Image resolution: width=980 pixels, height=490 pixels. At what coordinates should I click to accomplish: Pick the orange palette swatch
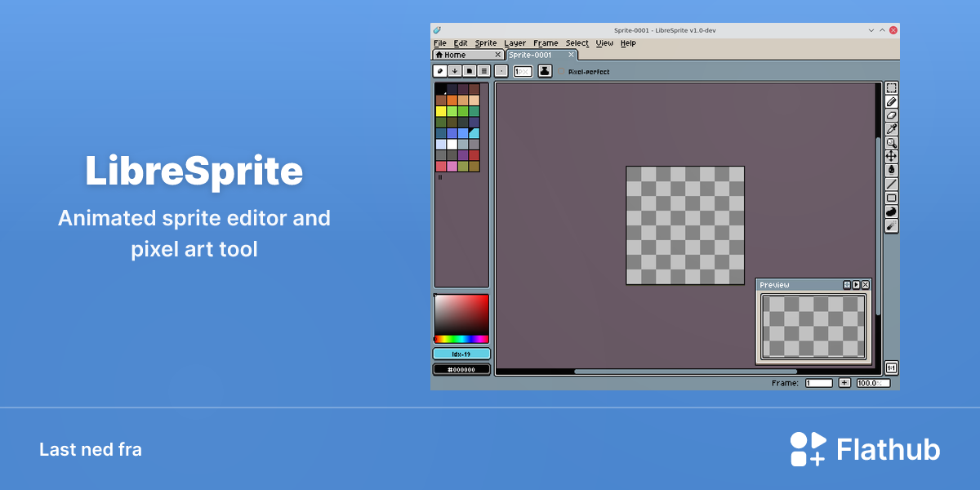[452, 100]
